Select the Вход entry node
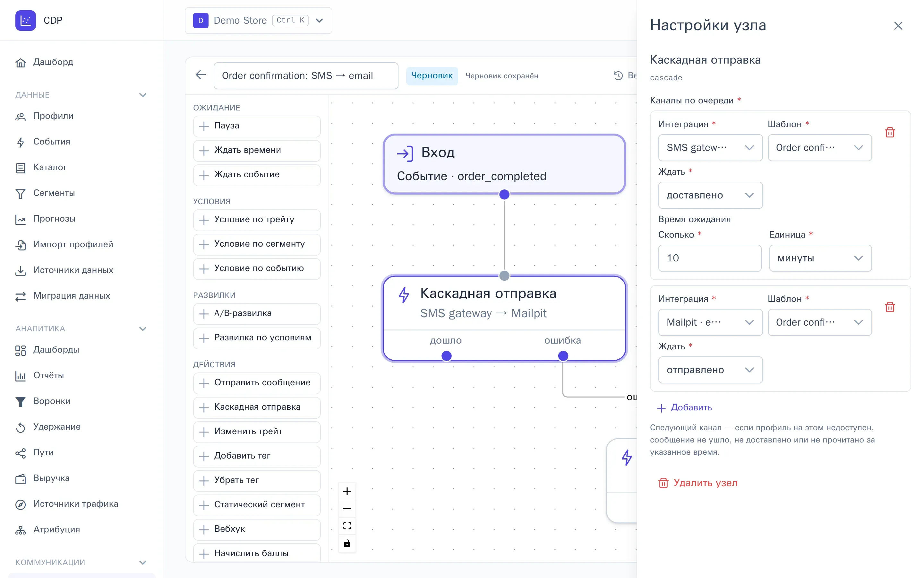The image size is (924, 578). (x=504, y=164)
